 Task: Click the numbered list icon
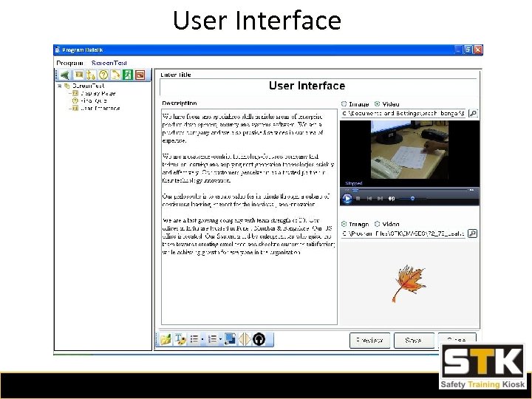(x=212, y=339)
